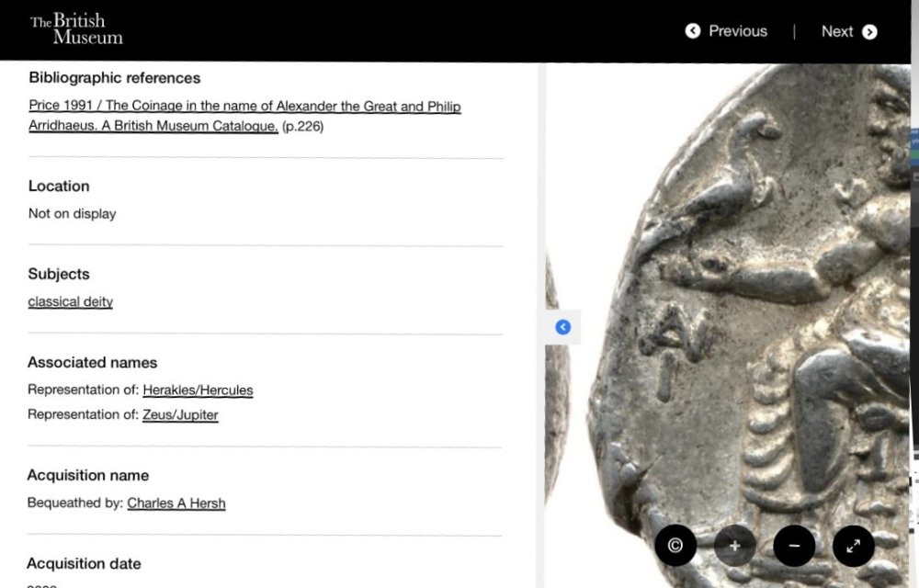Open the copyright info icon on image
The width and height of the screenshot is (919, 588).
click(x=675, y=546)
